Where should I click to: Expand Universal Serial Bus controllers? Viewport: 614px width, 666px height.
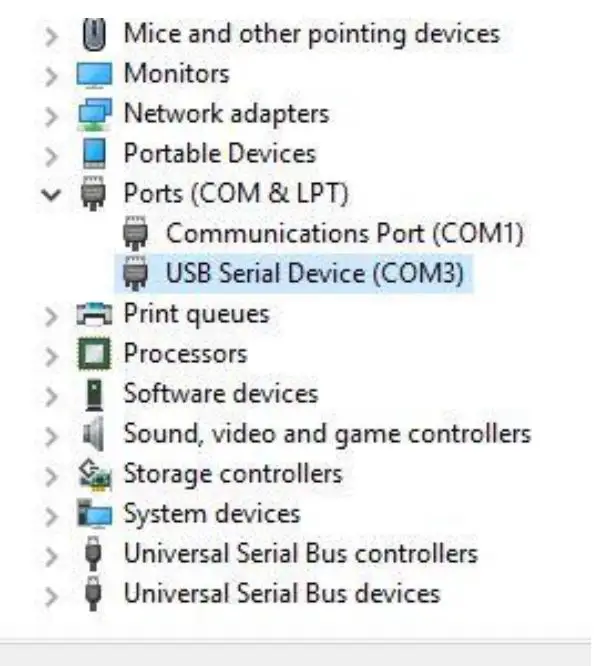(x=52, y=555)
